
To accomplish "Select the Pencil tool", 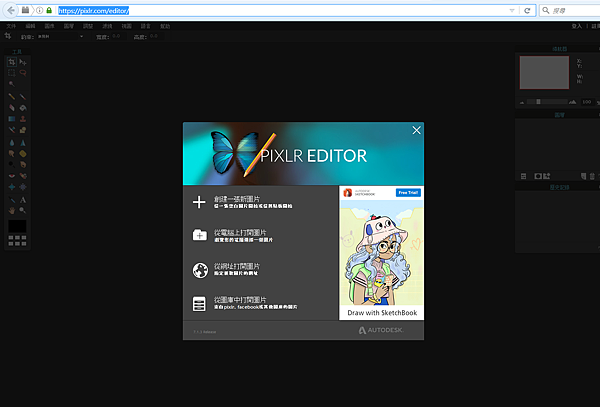I will click(x=12, y=96).
